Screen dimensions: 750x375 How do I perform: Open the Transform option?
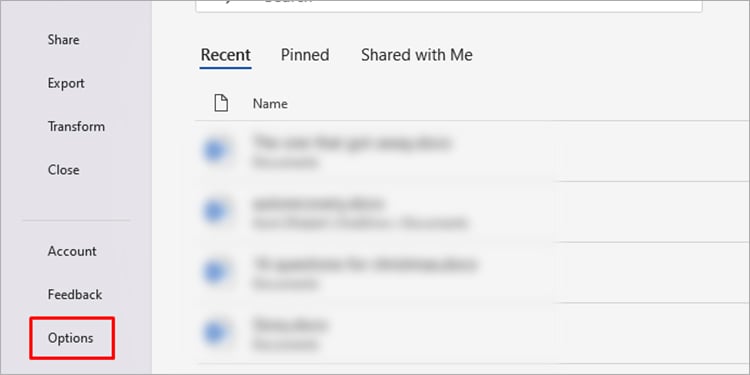76,126
